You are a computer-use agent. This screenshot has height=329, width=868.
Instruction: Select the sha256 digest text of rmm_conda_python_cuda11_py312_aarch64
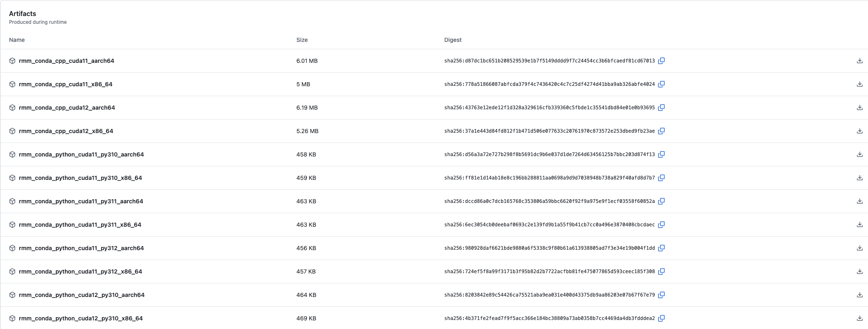coord(549,248)
